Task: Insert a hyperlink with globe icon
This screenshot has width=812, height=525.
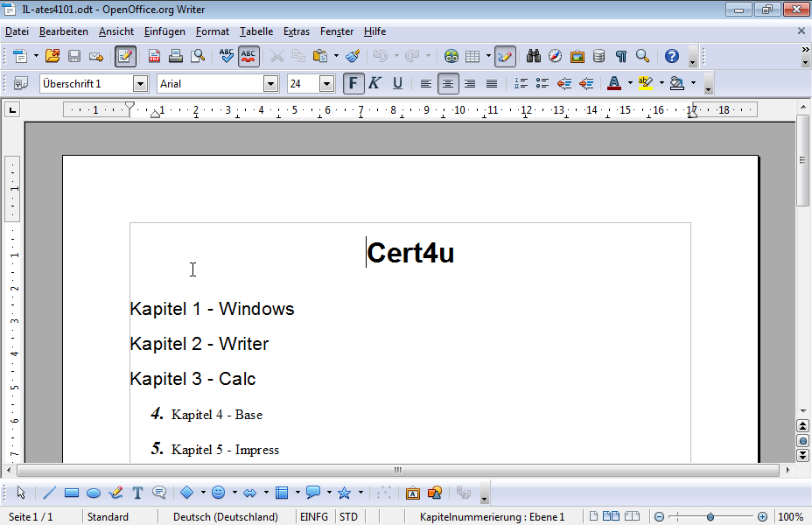Action: pyautogui.click(x=451, y=56)
